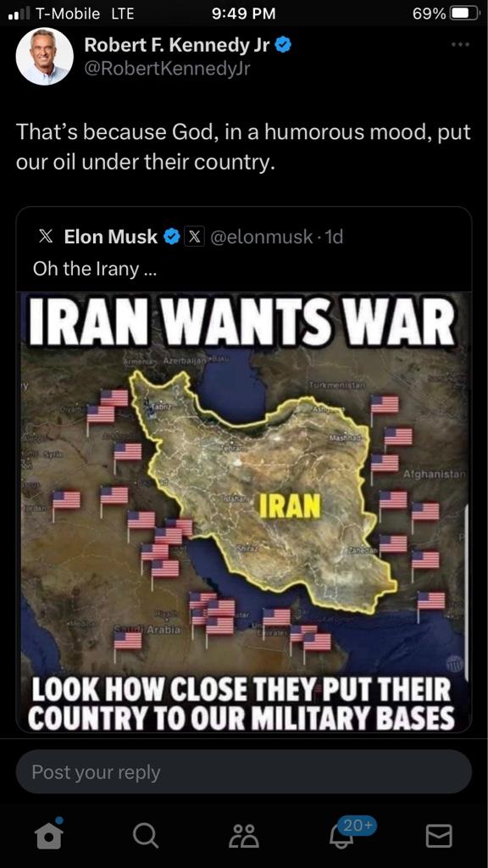Open the Messages envelope icon
This screenshot has height=868, width=488.
pos(439,835)
